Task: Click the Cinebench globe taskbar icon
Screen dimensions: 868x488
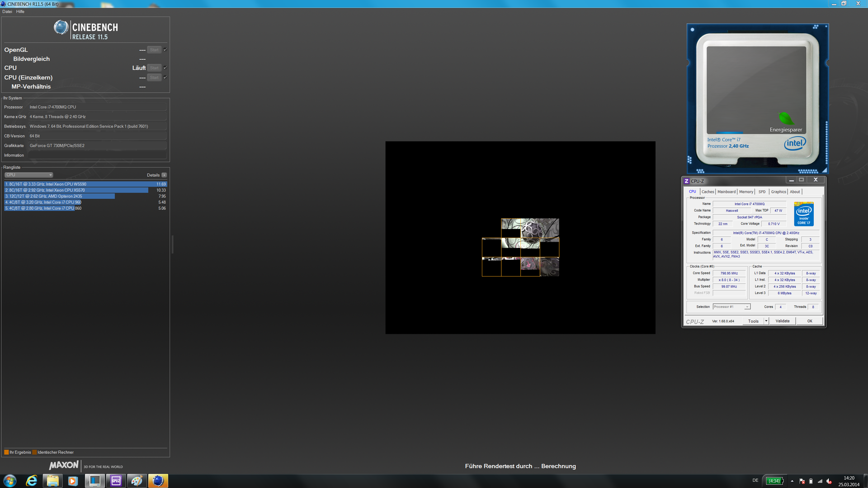Action: 158,481
